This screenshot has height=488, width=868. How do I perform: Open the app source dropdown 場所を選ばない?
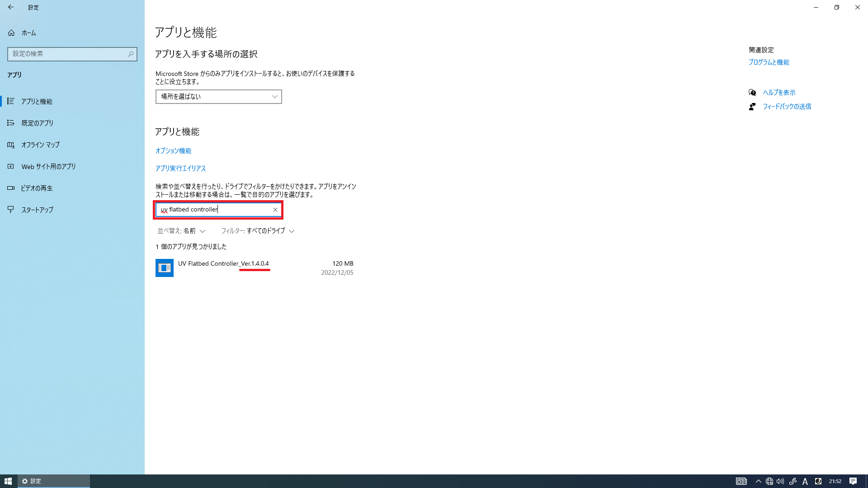click(218, 97)
